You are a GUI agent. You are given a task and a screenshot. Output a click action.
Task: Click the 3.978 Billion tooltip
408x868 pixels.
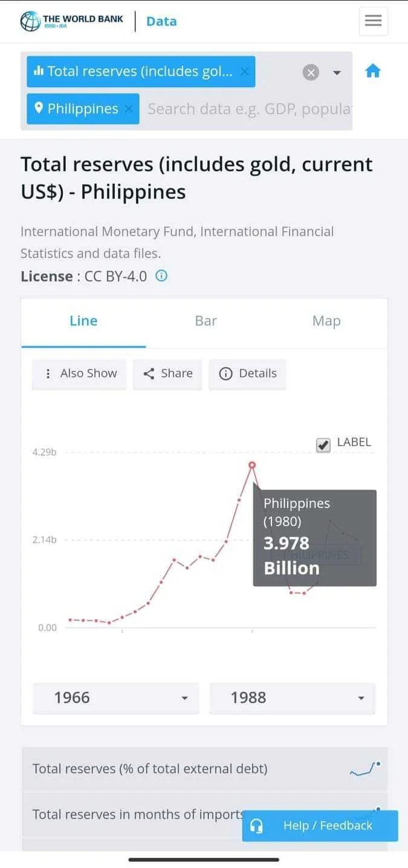(x=314, y=538)
